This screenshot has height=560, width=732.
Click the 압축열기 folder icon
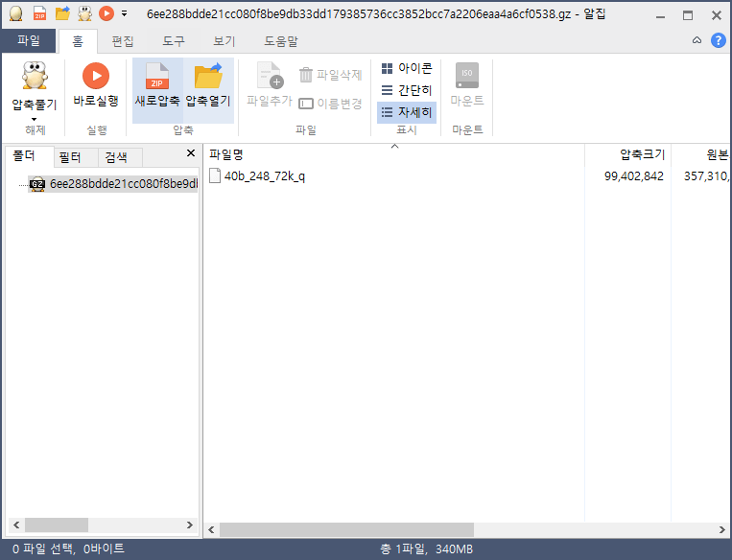tap(208, 76)
